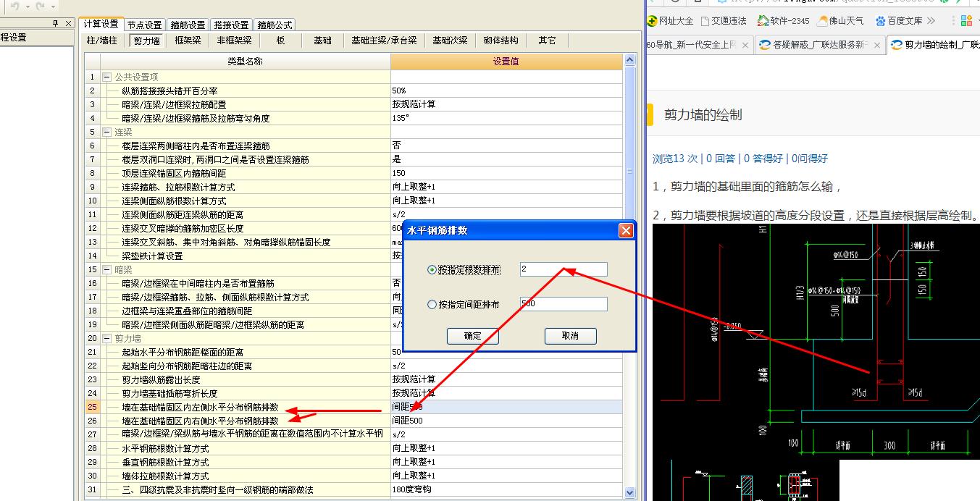Viewport: 980px width, 501px height.
Task: Select the 其它 component button
Action: click(547, 41)
